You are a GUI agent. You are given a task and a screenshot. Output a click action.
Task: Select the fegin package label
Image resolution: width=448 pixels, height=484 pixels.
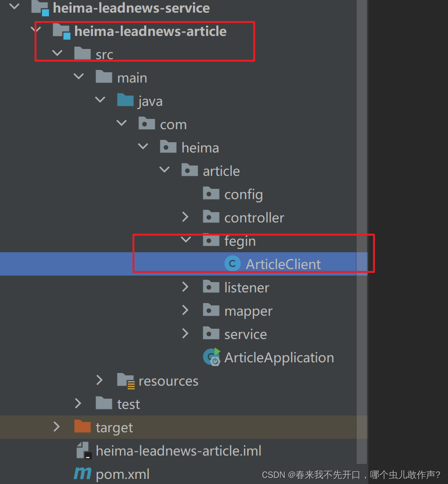240,241
